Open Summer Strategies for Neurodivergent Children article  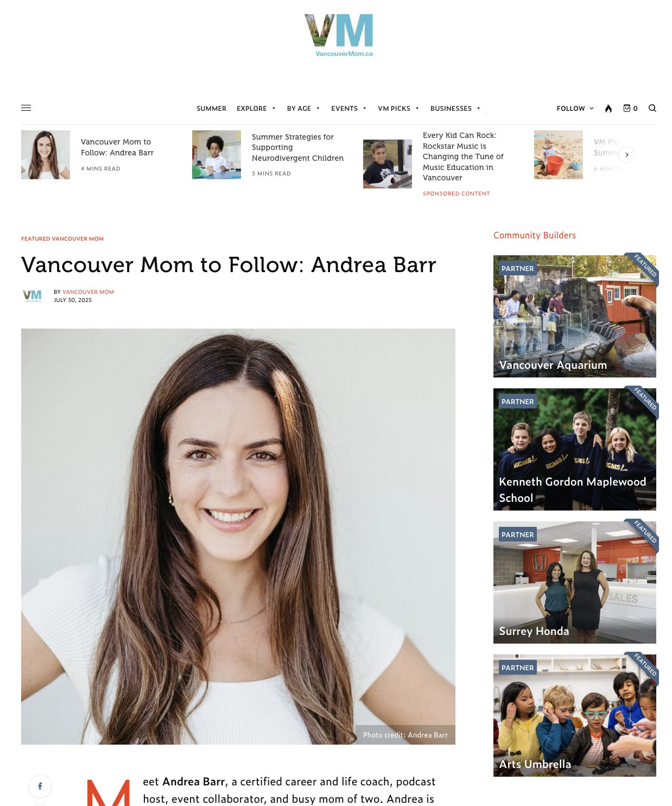point(297,148)
